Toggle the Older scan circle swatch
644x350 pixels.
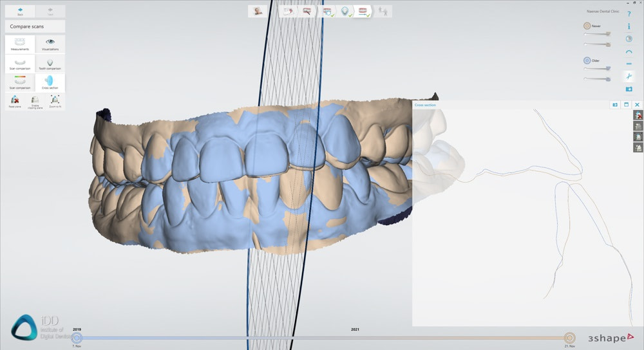click(587, 60)
